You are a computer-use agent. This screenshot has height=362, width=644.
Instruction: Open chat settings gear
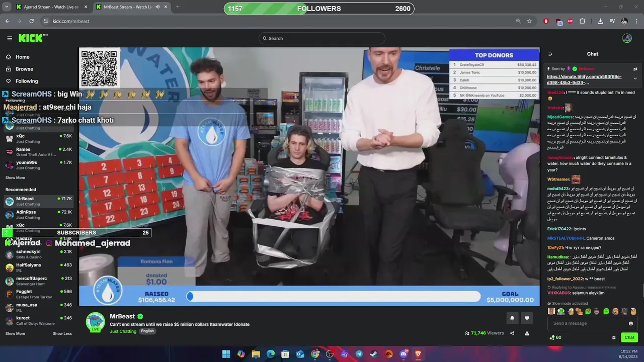pos(614,337)
